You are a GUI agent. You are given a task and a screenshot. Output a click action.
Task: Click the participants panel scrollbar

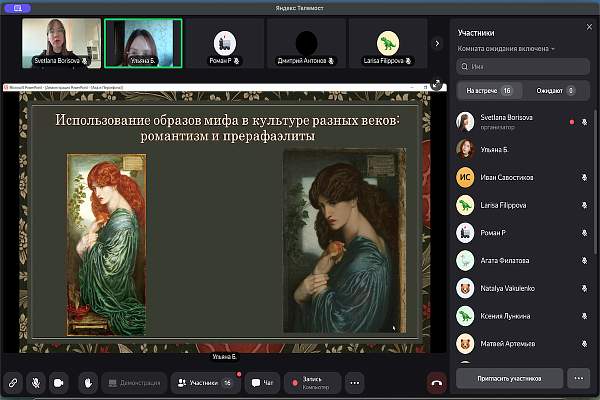click(x=595, y=182)
